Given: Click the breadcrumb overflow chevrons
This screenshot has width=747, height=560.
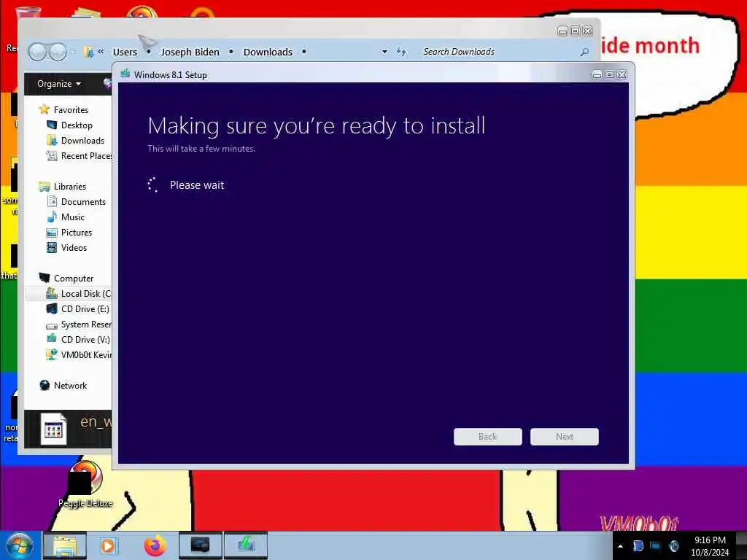Looking at the screenshot, I should coord(101,52).
